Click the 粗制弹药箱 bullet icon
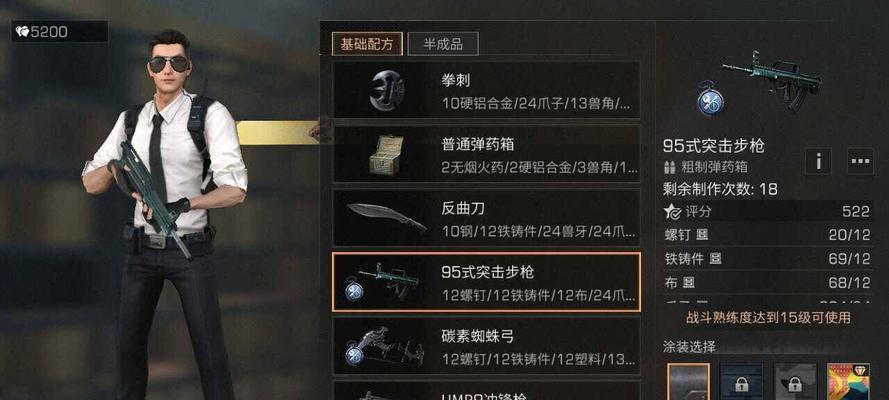Image resolution: width=889 pixels, height=400 pixels. click(669, 167)
